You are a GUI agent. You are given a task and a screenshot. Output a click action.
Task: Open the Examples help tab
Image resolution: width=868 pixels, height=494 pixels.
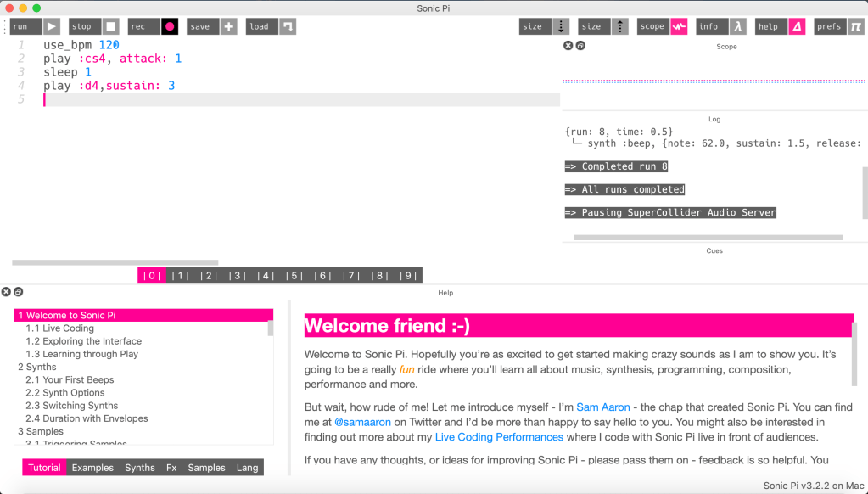click(92, 468)
